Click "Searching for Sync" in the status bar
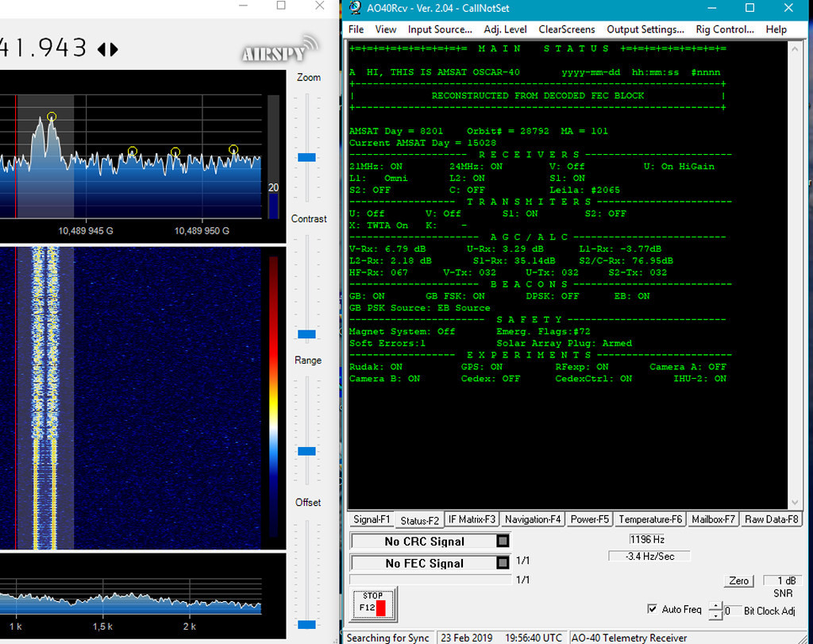Viewport: 813px width, 644px height. coord(387,638)
